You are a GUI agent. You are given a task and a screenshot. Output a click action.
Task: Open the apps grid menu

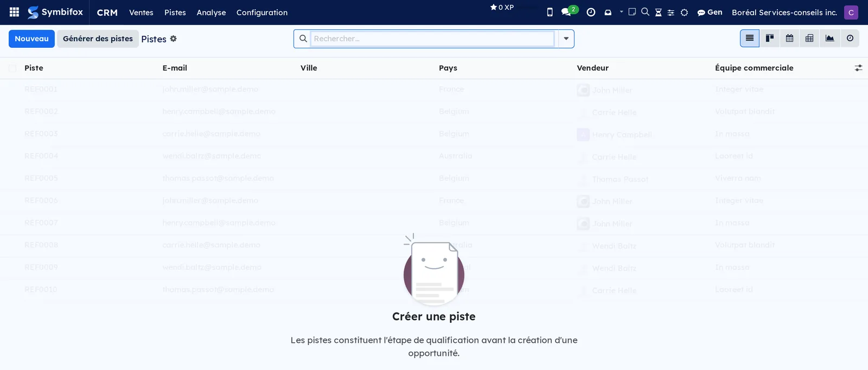[x=14, y=12]
